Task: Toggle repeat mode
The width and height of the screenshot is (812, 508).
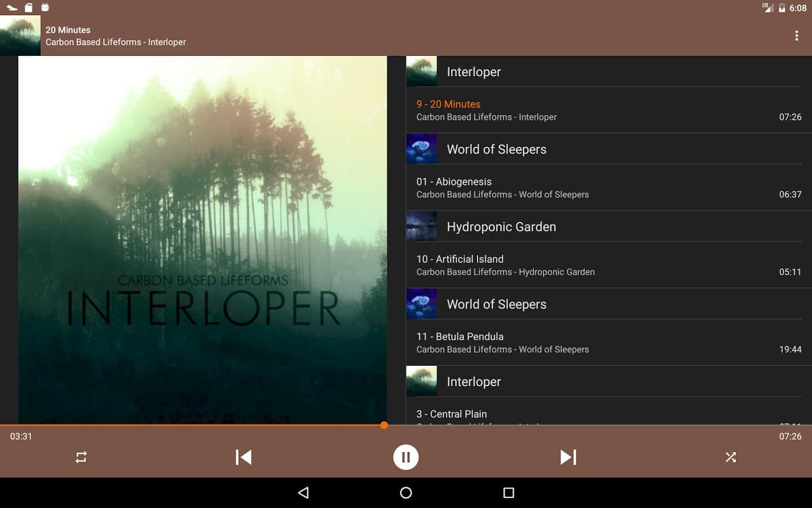Action: 81,457
